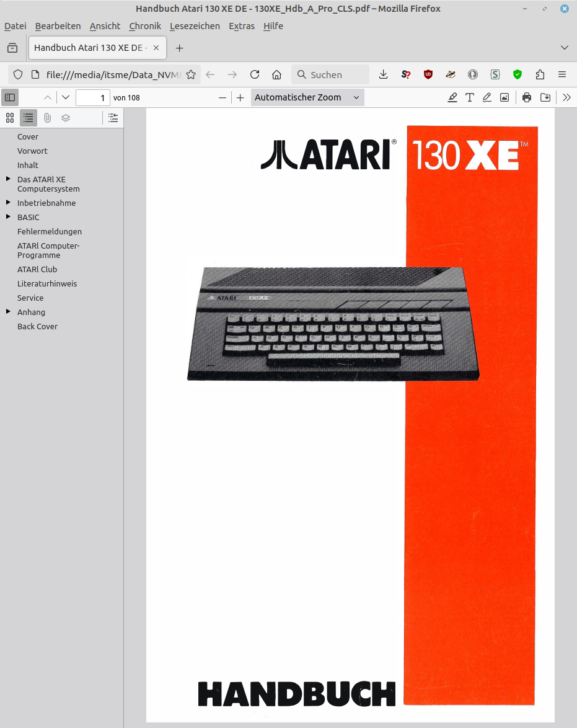
Task: Expand the Anhang outline section
Action: point(8,312)
